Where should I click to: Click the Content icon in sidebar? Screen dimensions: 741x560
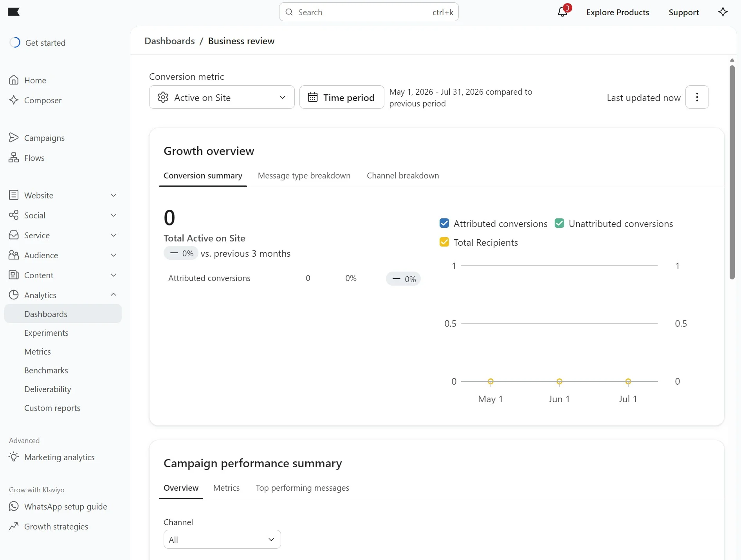14,275
